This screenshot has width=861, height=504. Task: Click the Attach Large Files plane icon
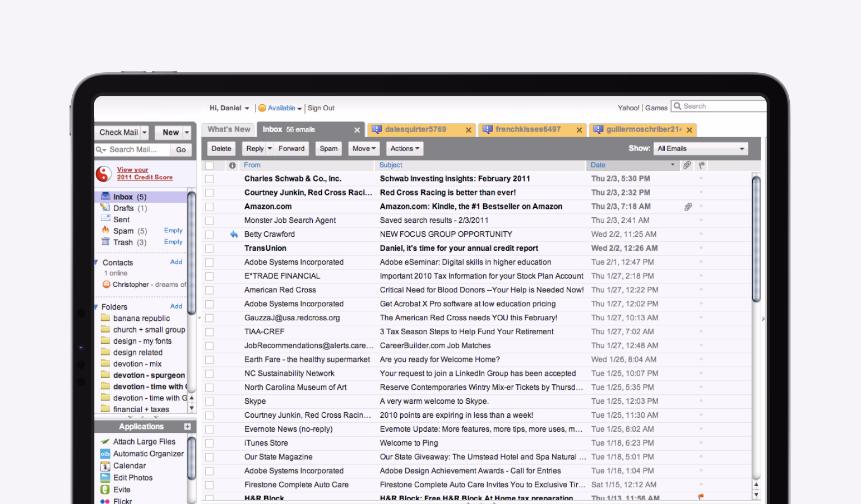click(x=105, y=441)
